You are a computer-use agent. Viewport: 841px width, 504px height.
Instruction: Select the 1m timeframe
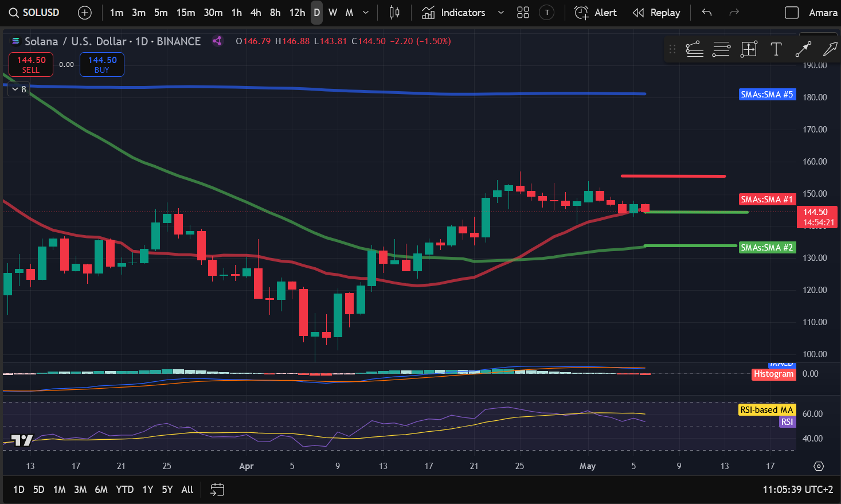click(116, 13)
